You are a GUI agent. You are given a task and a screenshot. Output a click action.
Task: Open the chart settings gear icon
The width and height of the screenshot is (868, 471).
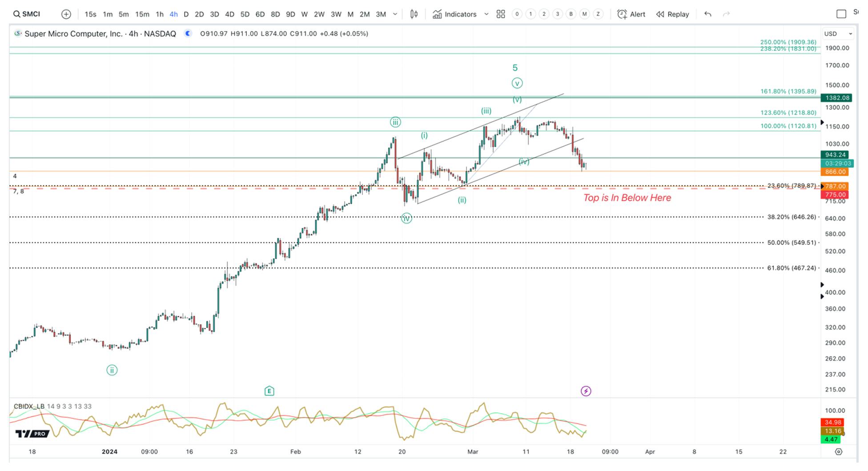coord(839,451)
